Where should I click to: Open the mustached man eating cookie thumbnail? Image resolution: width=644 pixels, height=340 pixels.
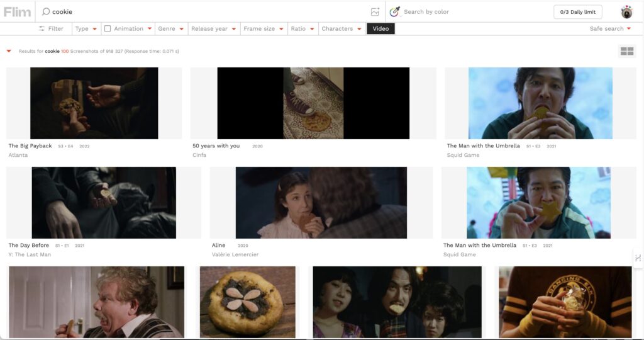click(96, 302)
